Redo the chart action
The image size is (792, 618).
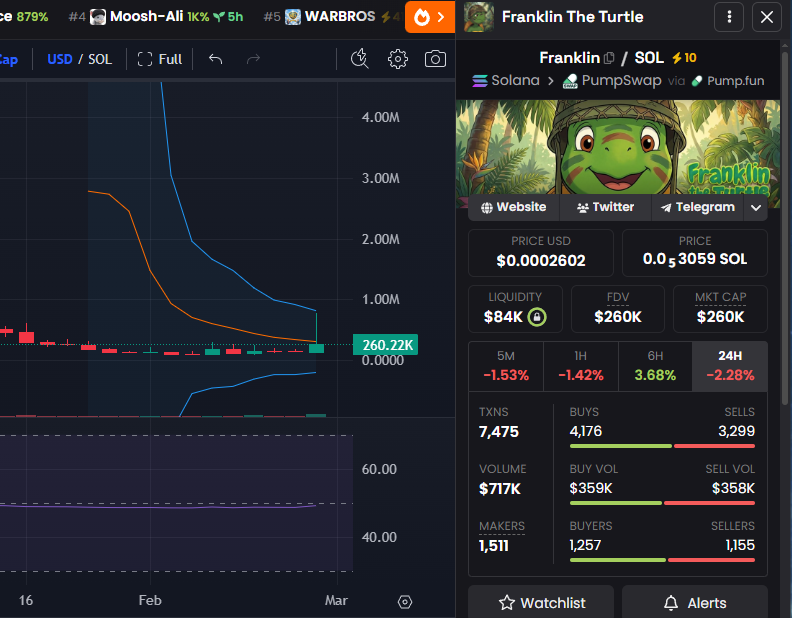pyautogui.click(x=253, y=59)
